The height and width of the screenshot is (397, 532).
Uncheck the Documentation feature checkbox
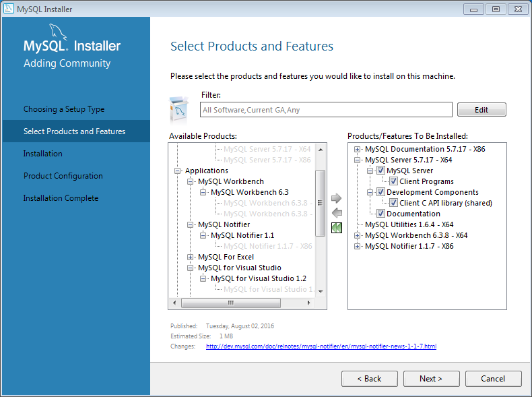click(x=380, y=214)
